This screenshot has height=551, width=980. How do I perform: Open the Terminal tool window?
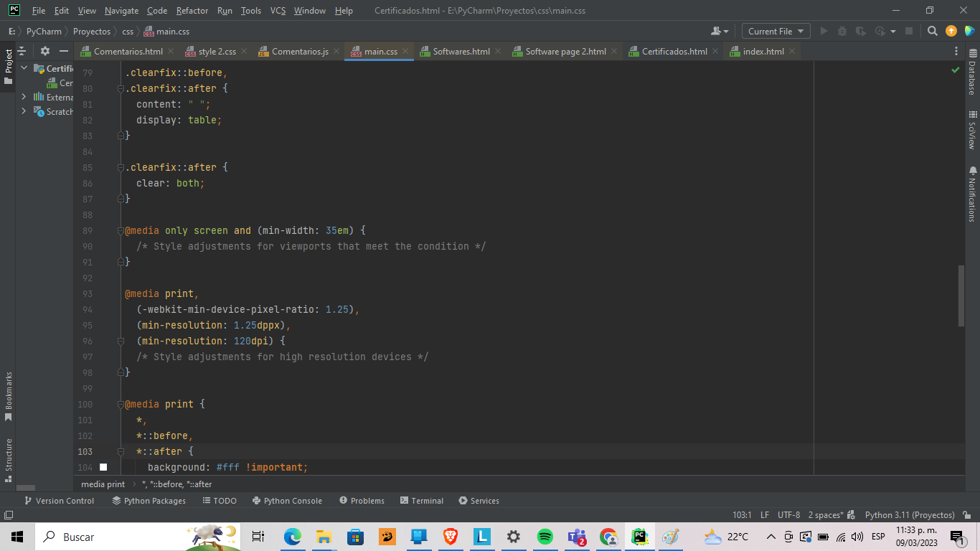(421, 501)
